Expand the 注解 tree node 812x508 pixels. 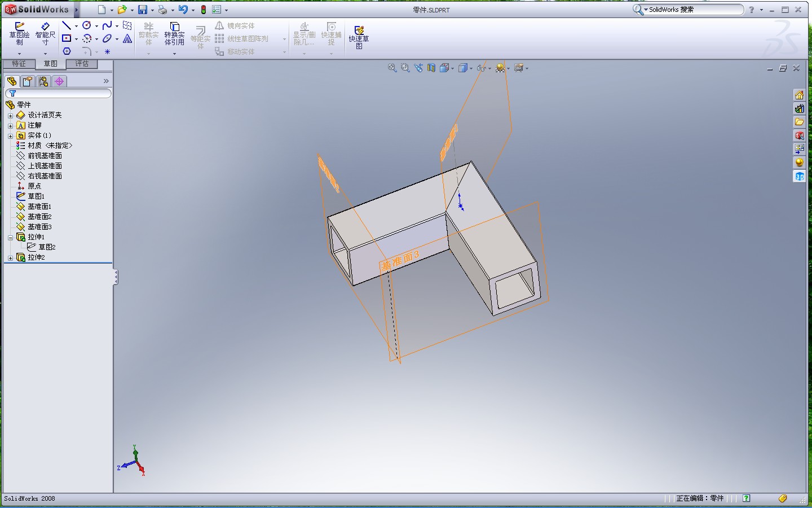click(x=10, y=125)
